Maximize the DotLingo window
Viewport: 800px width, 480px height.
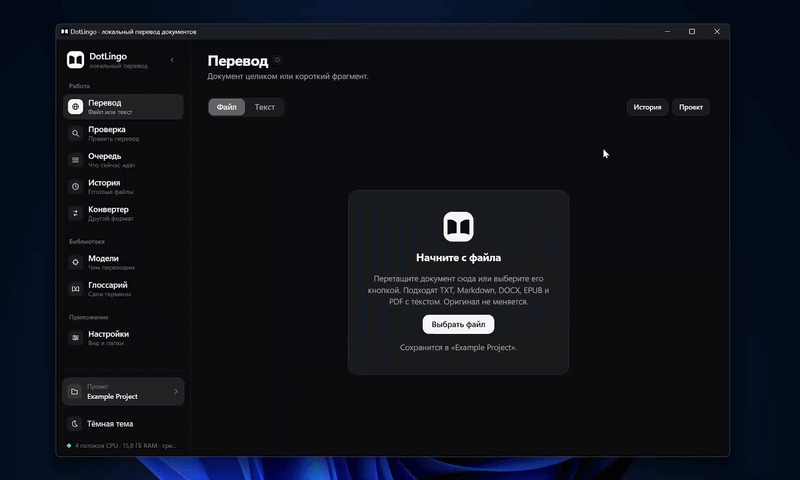pos(692,32)
